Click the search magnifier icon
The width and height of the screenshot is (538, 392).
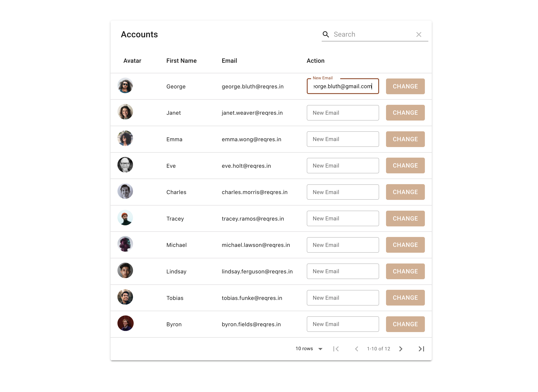tap(326, 34)
